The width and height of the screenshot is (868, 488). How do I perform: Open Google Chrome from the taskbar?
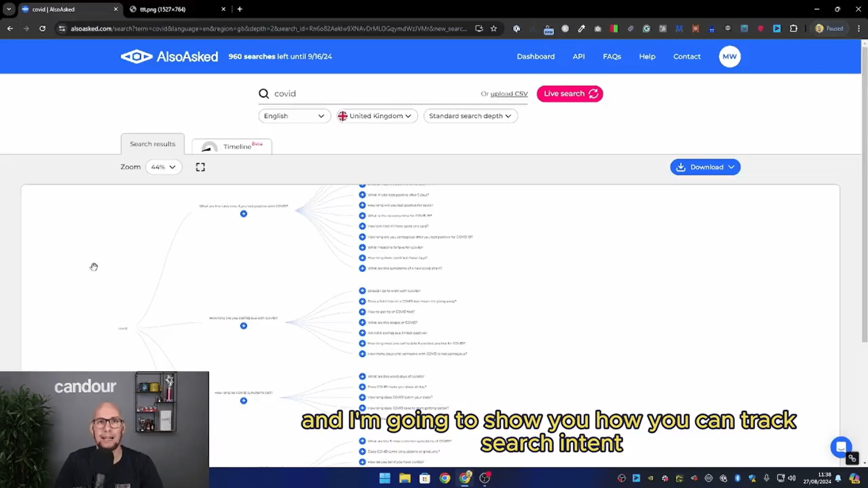coord(445,478)
